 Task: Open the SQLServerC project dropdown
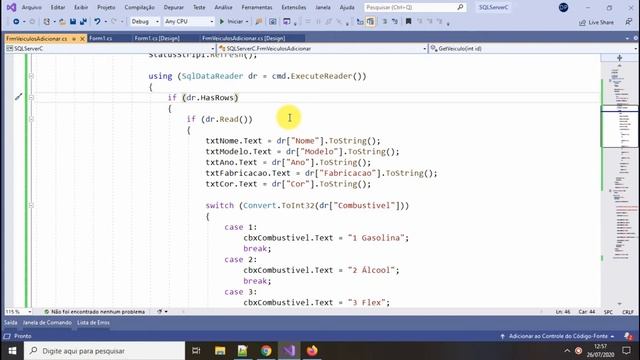[110, 49]
